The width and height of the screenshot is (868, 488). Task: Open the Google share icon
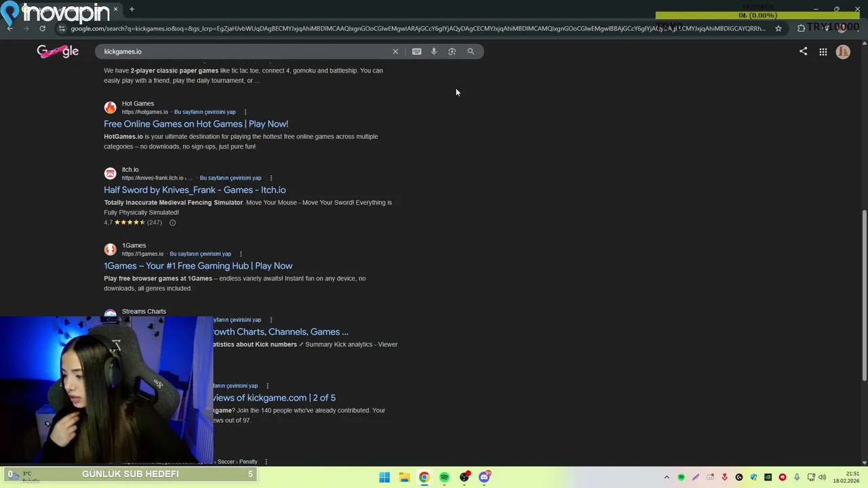[803, 52]
